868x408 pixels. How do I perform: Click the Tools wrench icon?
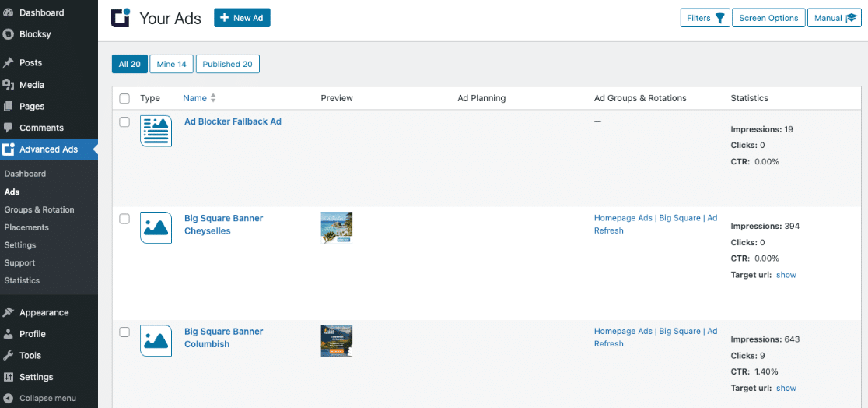8,355
